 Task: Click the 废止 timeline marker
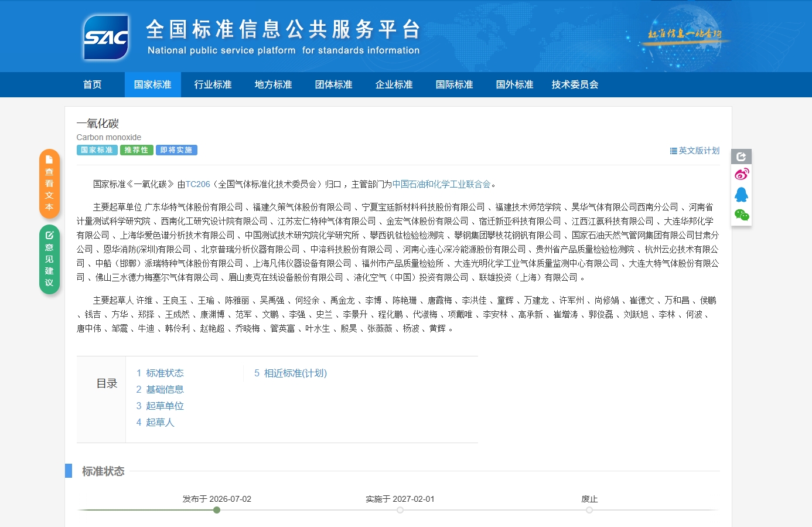[x=589, y=510]
